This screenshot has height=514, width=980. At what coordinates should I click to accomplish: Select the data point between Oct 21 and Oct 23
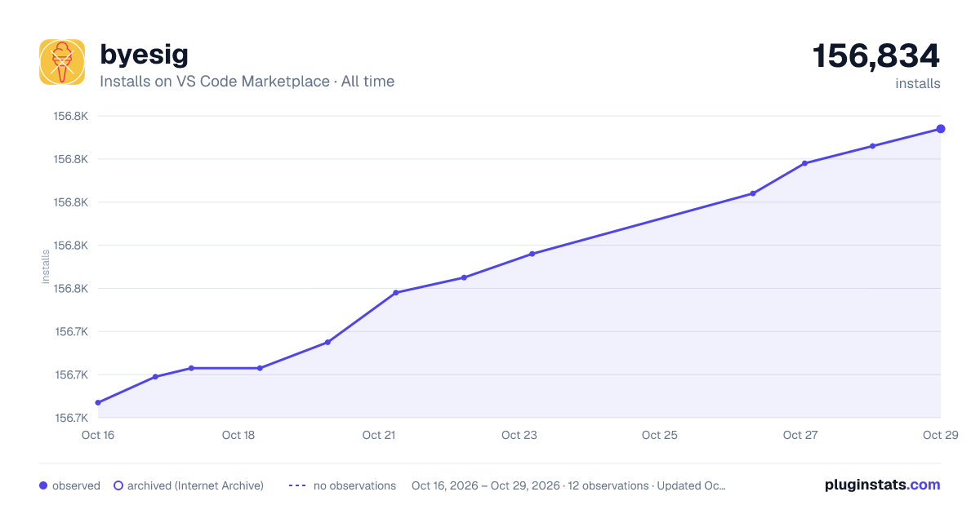tap(463, 277)
